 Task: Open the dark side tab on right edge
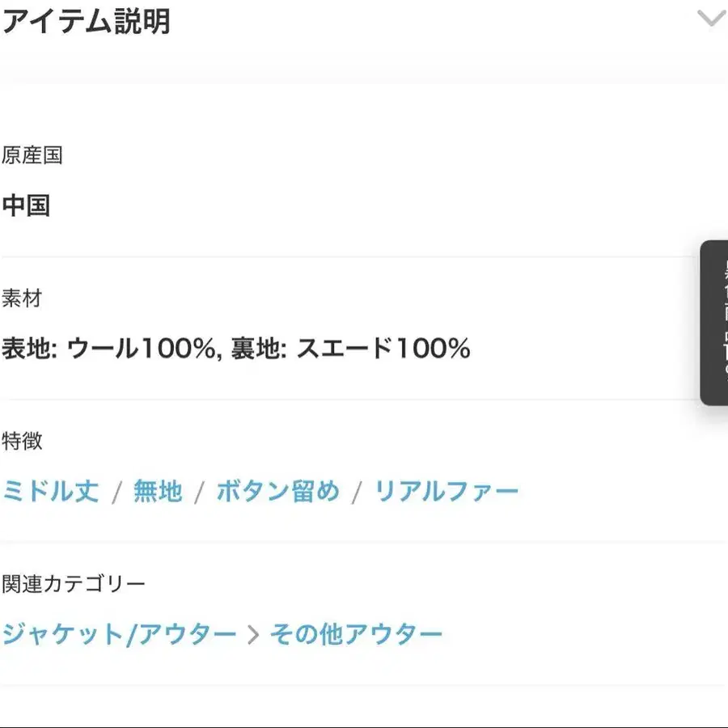[715, 322]
